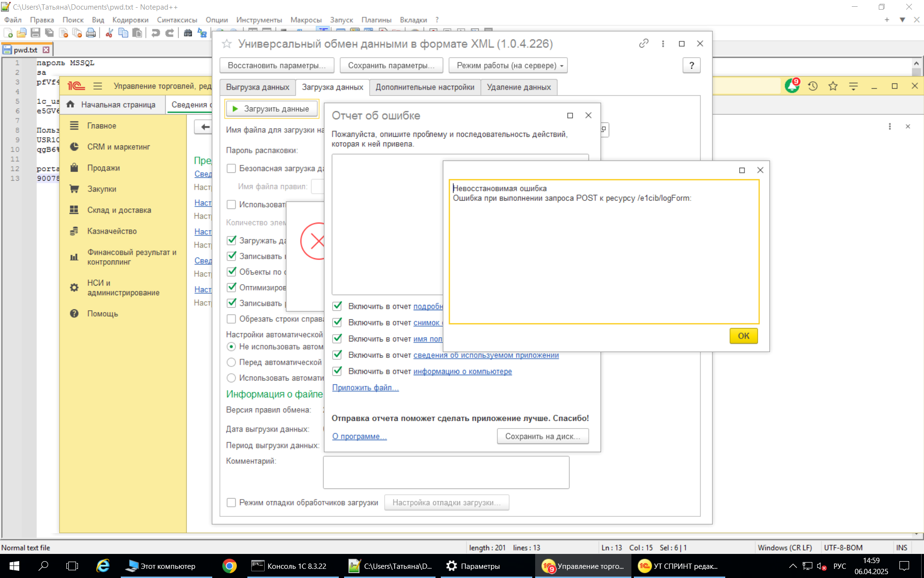Click the Save All icon in Notepad++

click(49, 33)
